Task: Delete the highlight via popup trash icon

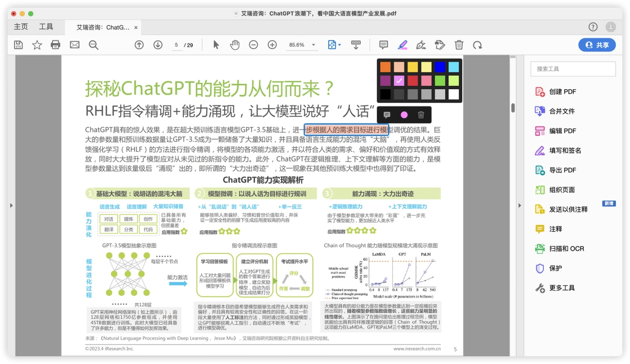Action: point(421,115)
